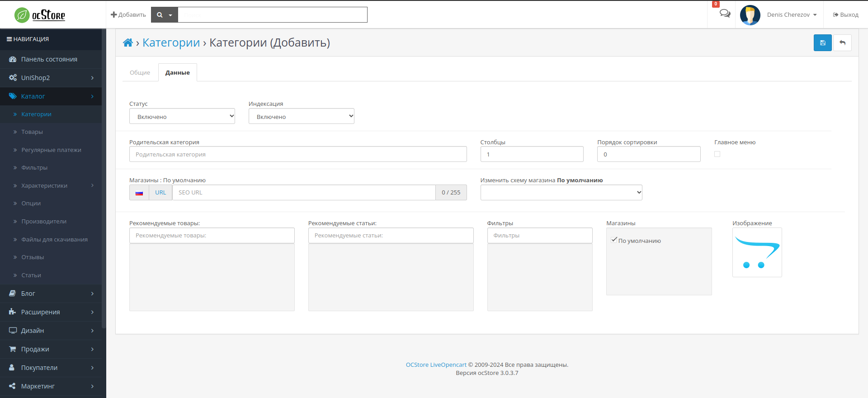The image size is (868, 398).
Task: Enable the Главное меню checkbox
Action: click(717, 154)
